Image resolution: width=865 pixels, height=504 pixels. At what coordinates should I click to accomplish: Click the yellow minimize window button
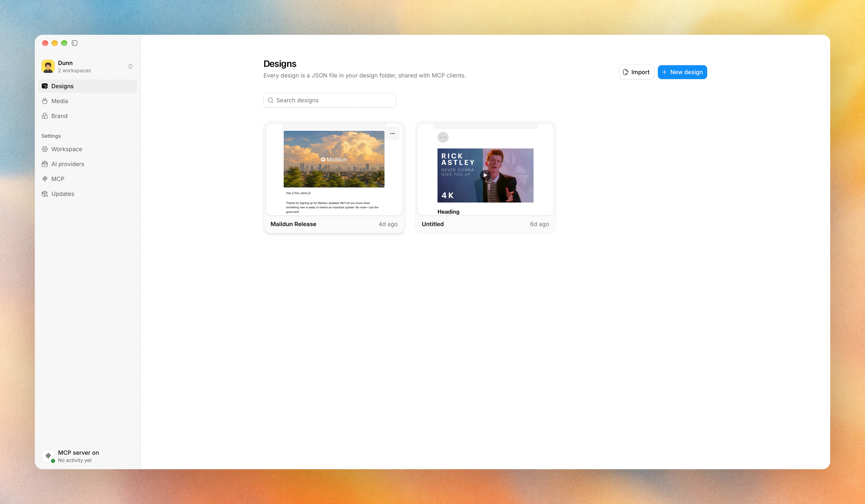tap(54, 43)
